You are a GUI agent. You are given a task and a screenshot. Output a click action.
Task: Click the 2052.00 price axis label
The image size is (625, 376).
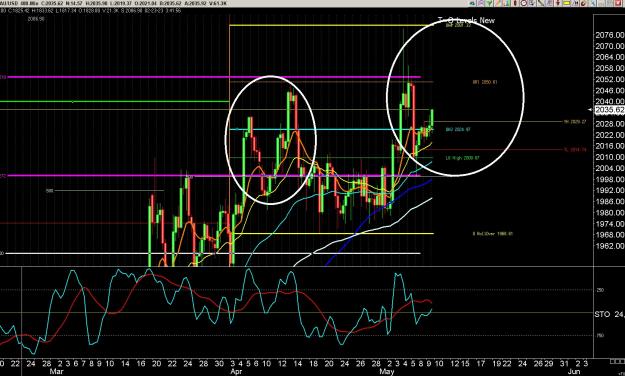610,79
